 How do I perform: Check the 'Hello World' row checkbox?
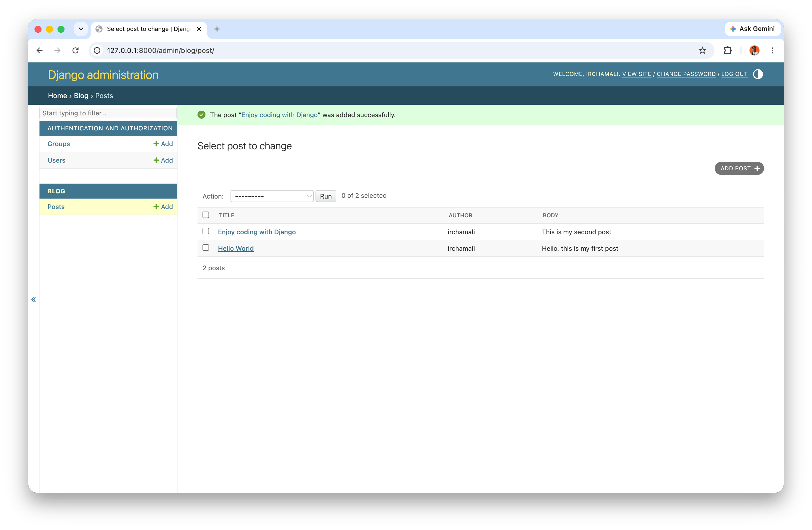206,248
